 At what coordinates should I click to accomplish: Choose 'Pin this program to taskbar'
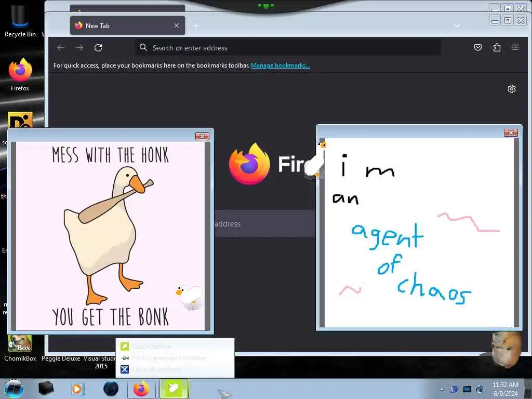pyautogui.click(x=175, y=358)
